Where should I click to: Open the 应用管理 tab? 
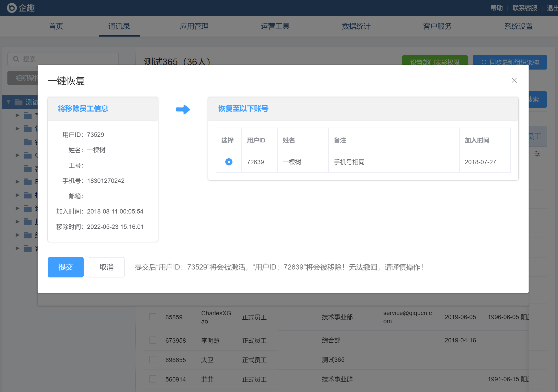[194, 26]
